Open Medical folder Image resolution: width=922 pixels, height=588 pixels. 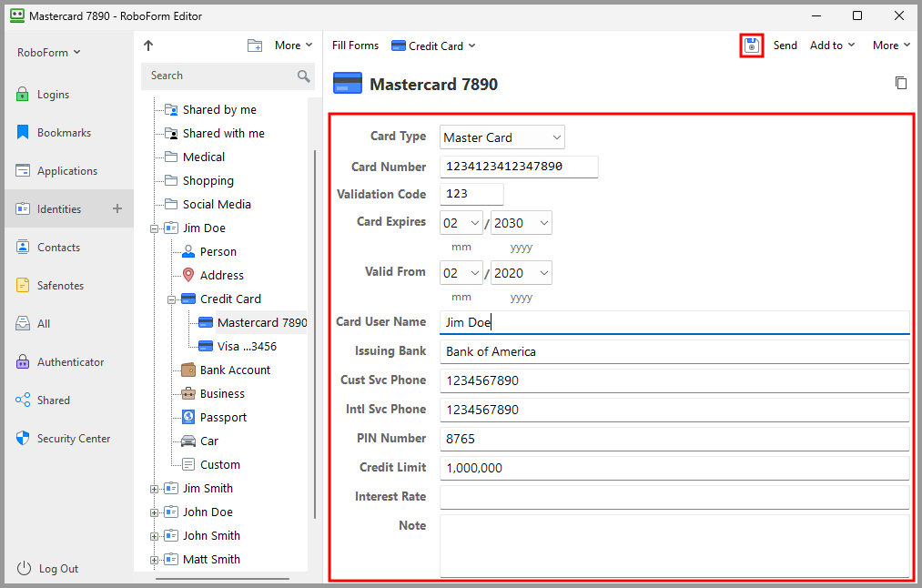pyautogui.click(x=195, y=157)
